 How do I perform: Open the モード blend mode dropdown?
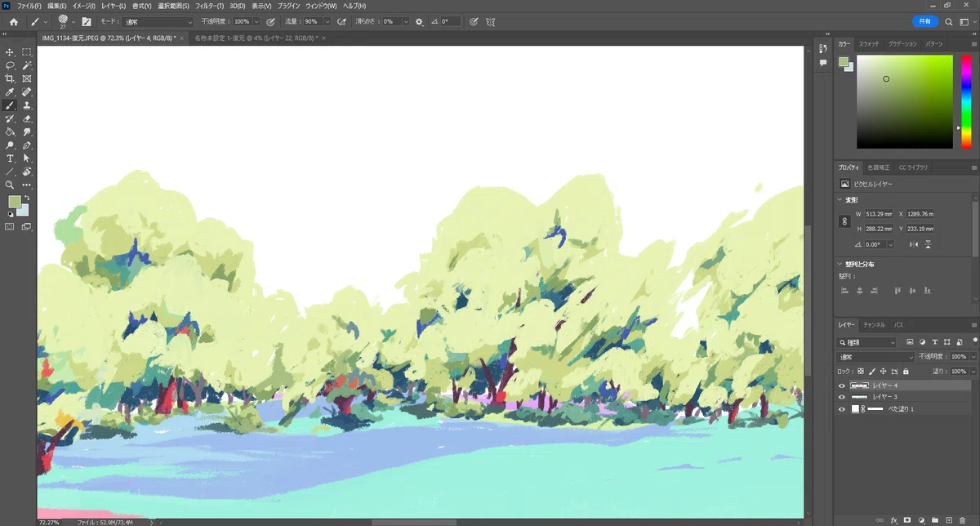158,22
